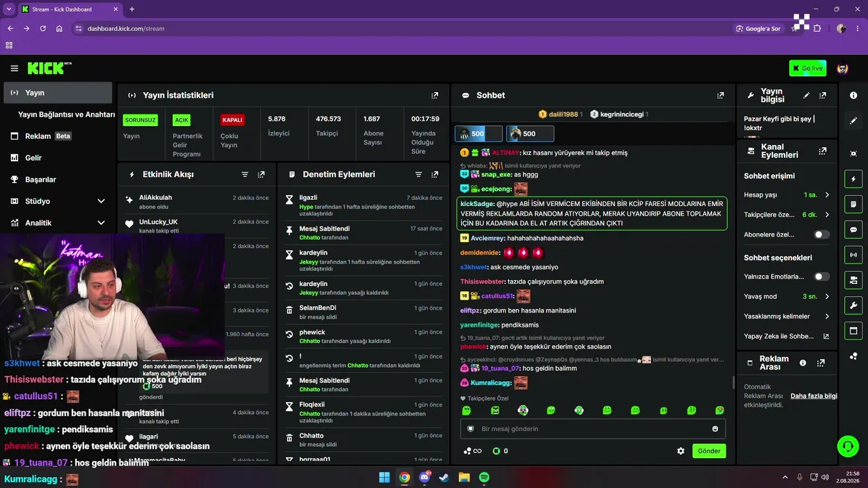Viewport: 868px width, 488px height.
Task: Open Yavaş mod setting chevron
Action: tap(827, 297)
